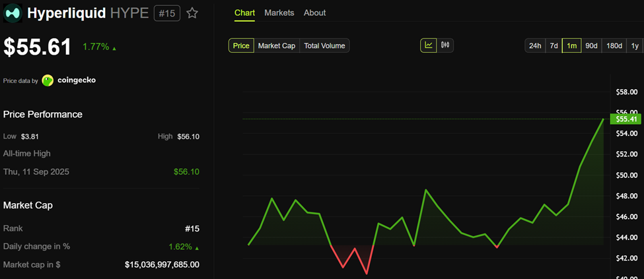
Task: Click the $15,036,997,685.00 market cap value
Action: pos(162,264)
